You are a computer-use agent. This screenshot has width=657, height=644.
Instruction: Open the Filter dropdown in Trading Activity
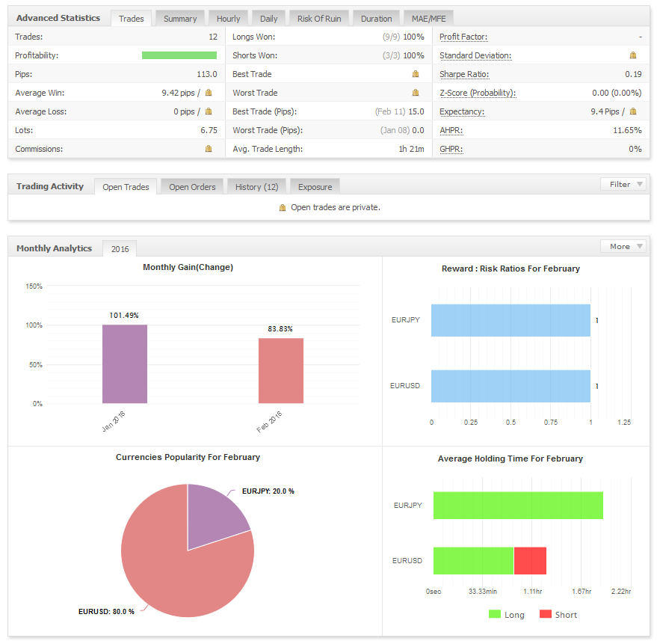(x=623, y=184)
